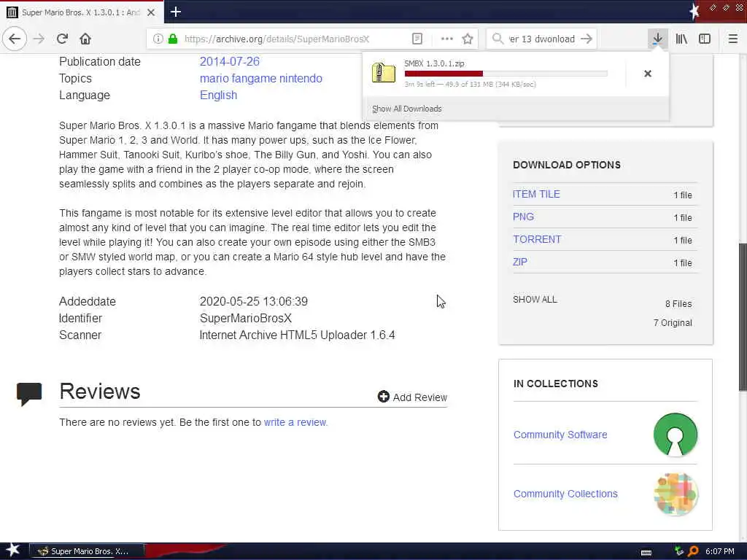The height and width of the screenshot is (560, 747).
Task: Click the 2020-05-25 13:06:39 added date
Action: (x=253, y=301)
